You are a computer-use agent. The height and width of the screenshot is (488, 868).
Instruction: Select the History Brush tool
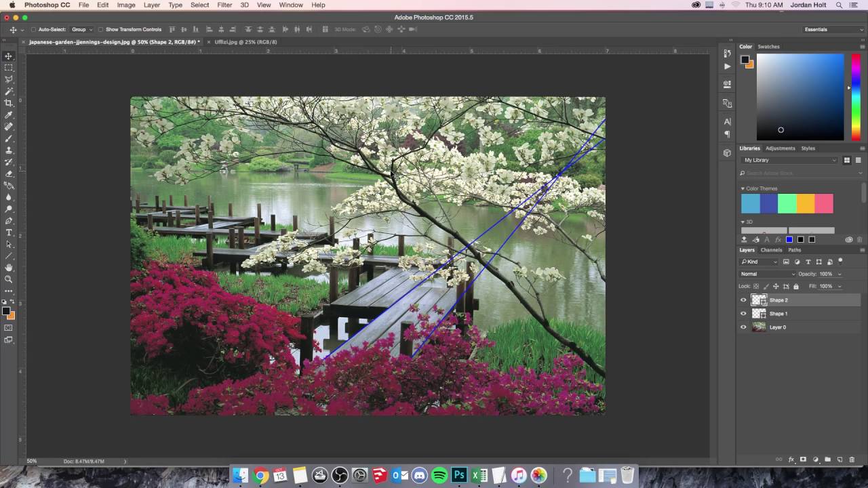9,162
